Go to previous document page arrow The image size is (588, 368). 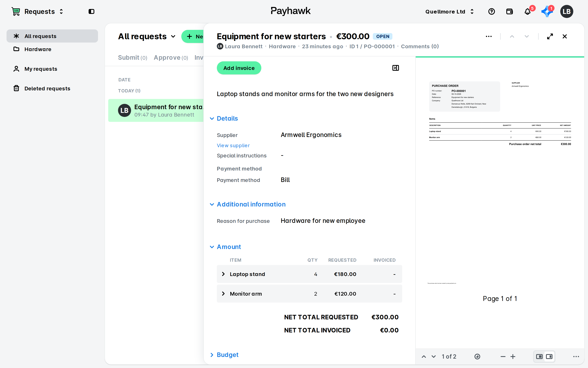424,357
